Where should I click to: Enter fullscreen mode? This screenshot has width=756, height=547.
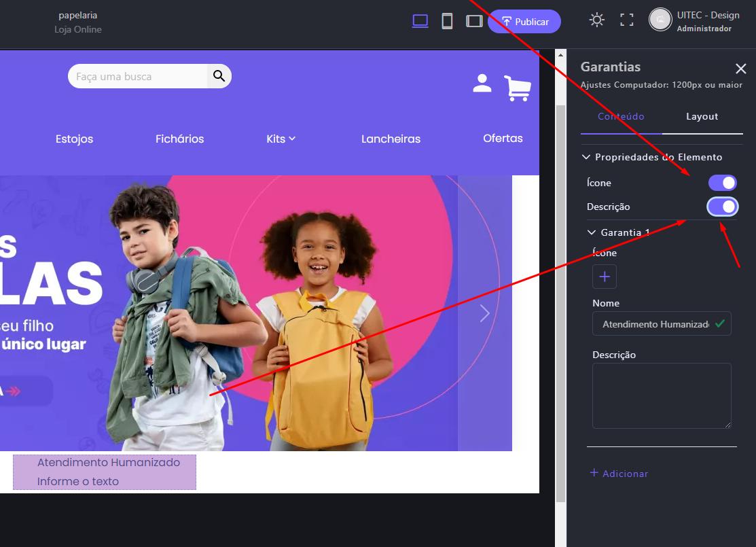(627, 20)
